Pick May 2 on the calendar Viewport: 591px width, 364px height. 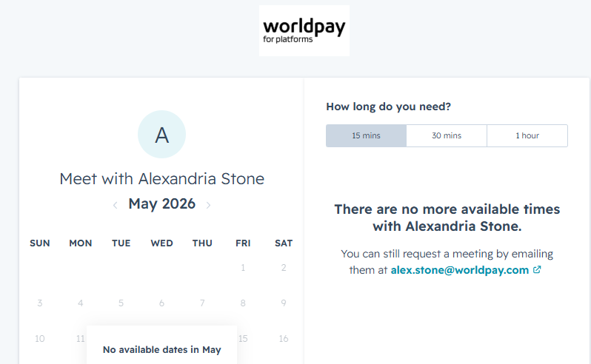click(x=284, y=268)
